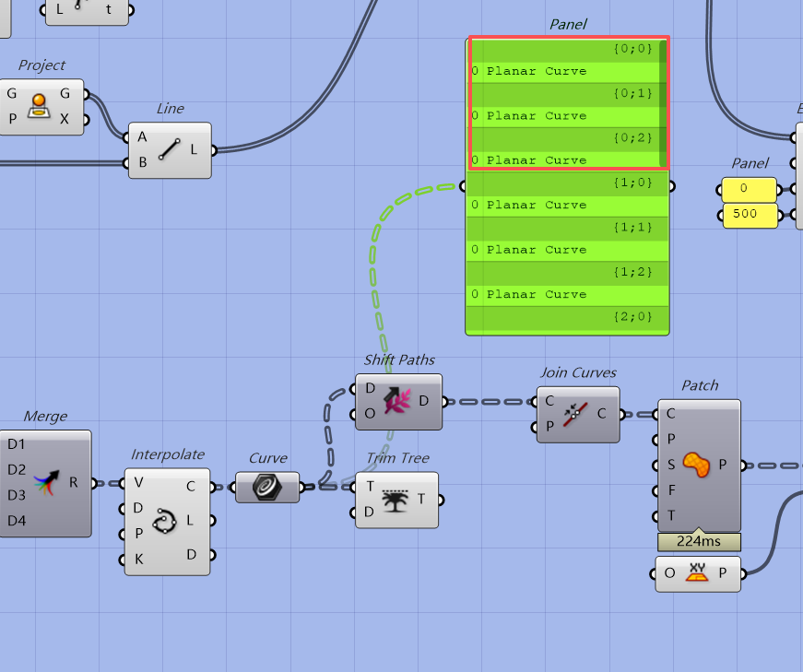Click the O input on Shift Paths
Viewport: 803px width, 672px height.
(370, 414)
